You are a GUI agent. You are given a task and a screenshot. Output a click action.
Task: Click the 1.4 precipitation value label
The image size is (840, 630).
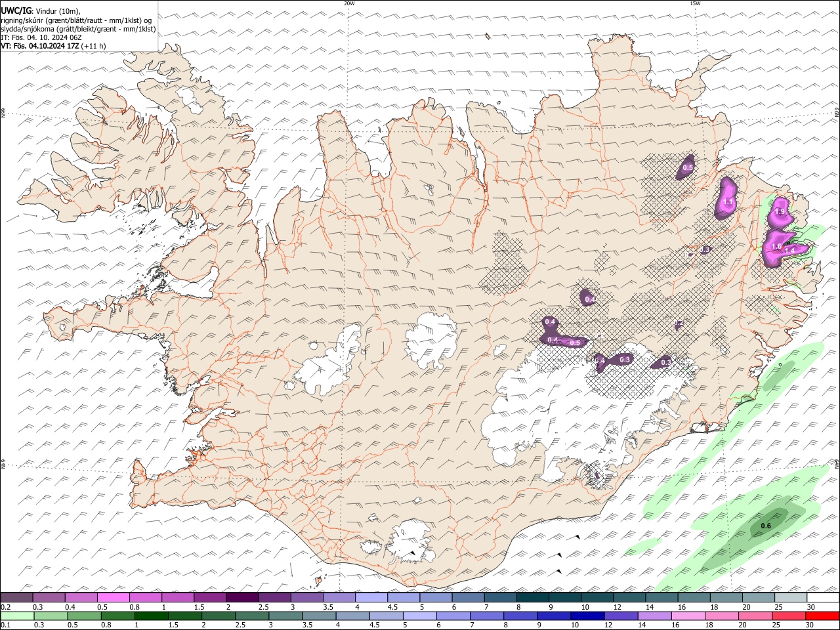[789, 251]
